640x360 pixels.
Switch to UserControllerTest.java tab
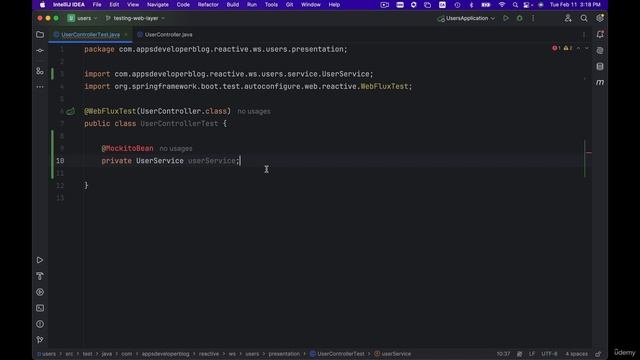pyautogui.click(x=90, y=35)
